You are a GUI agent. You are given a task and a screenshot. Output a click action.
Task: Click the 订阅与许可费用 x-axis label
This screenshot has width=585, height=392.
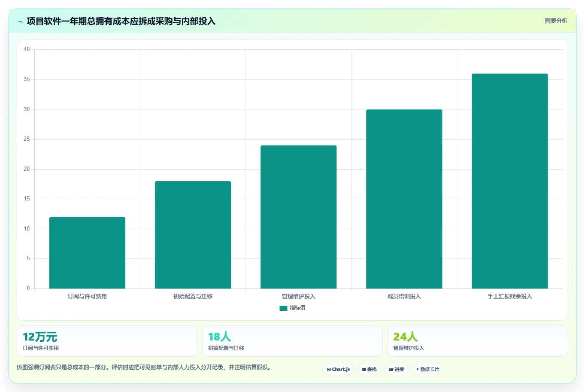pos(87,296)
